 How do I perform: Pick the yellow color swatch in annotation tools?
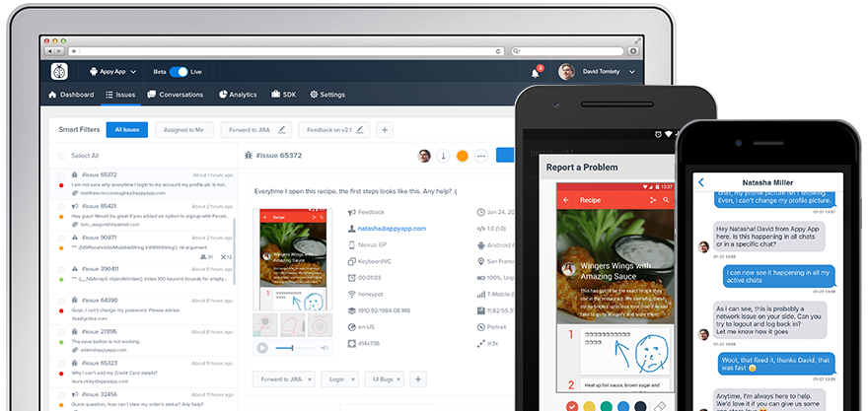point(590,405)
